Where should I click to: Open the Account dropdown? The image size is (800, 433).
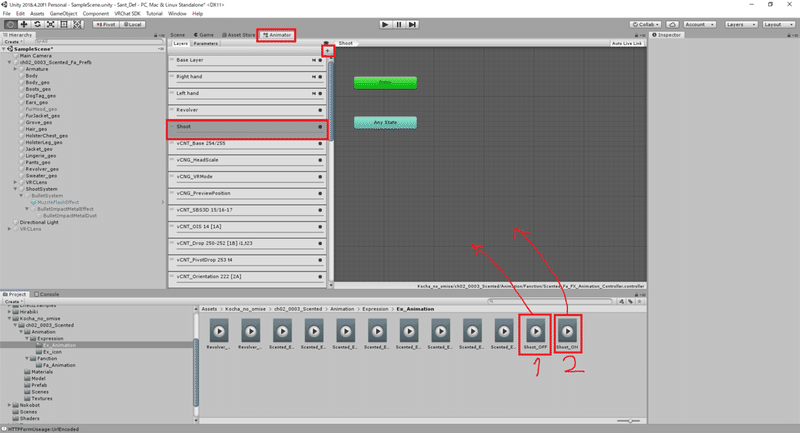click(x=699, y=24)
